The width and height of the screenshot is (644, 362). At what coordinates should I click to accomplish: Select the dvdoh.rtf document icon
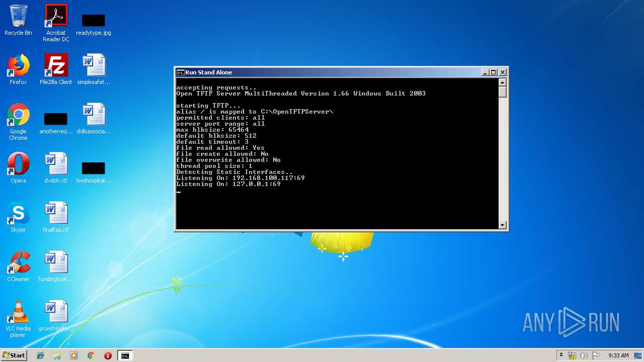point(56,168)
